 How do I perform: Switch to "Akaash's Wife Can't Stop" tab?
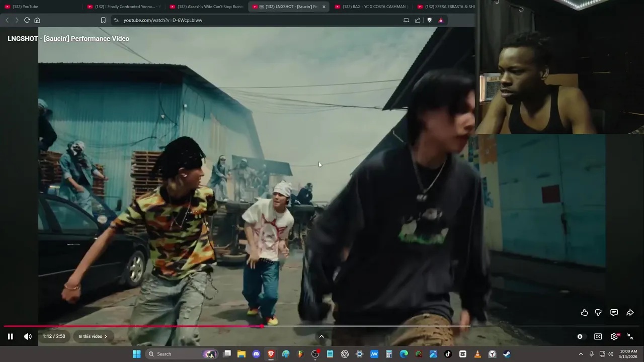tap(206, 7)
